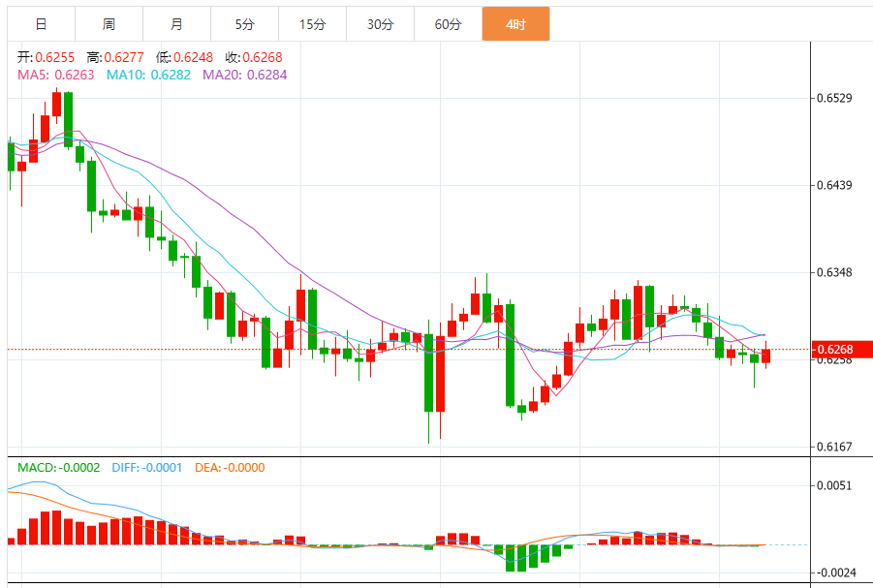Click the MA10: 0.6282 indicator label
The image size is (873, 588).
148,75
